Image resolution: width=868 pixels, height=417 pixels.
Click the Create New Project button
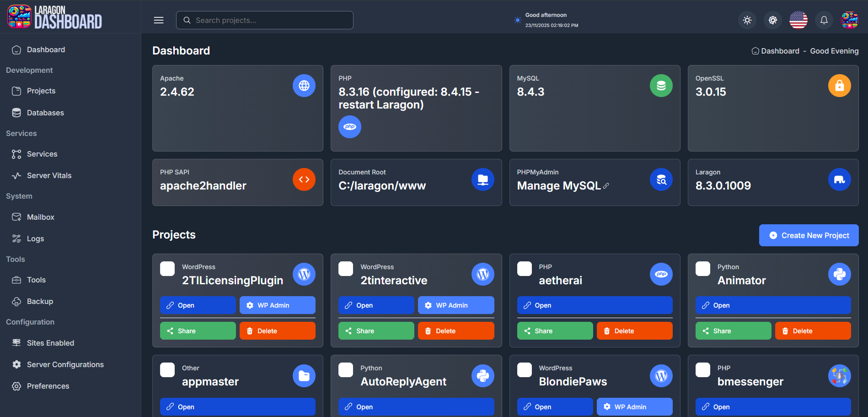pyautogui.click(x=809, y=235)
